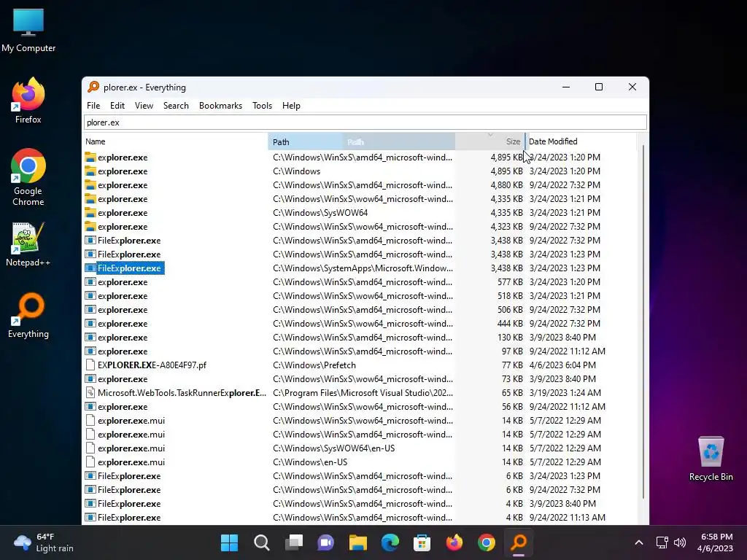
Task: Open the Tools menu
Action: point(262,106)
